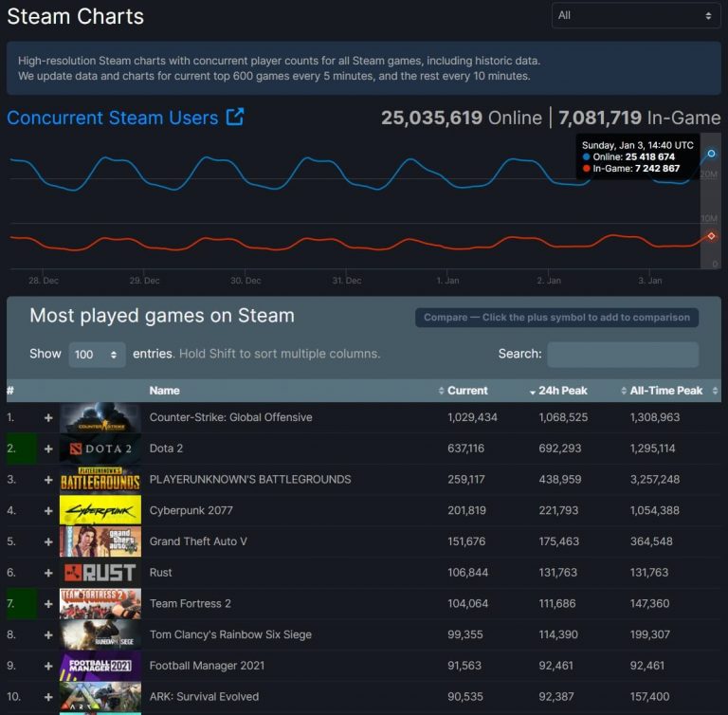Open the ARK: Survival Evolved link
The width and height of the screenshot is (728, 715).
pyautogui.click(x=204, y=697)
